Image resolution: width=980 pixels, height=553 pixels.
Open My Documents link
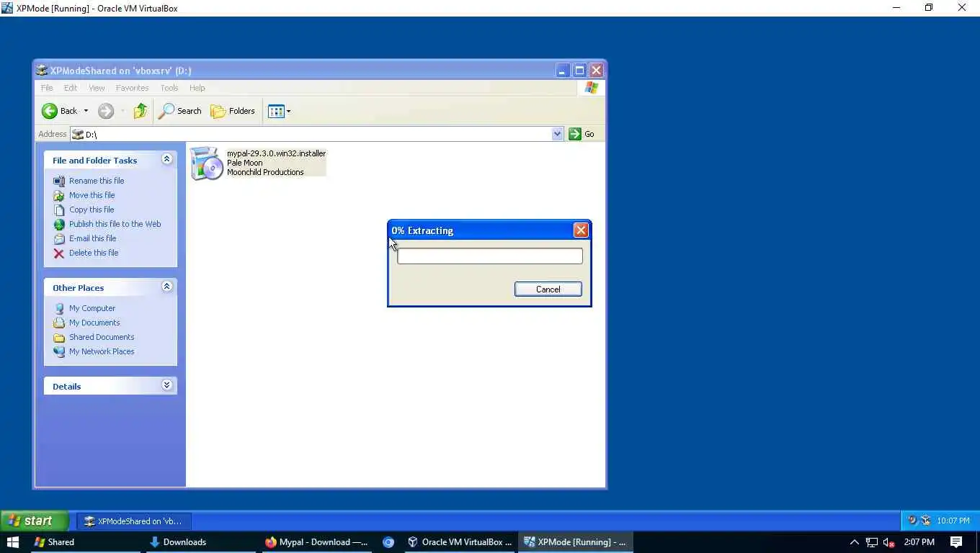tap(94, 323)
